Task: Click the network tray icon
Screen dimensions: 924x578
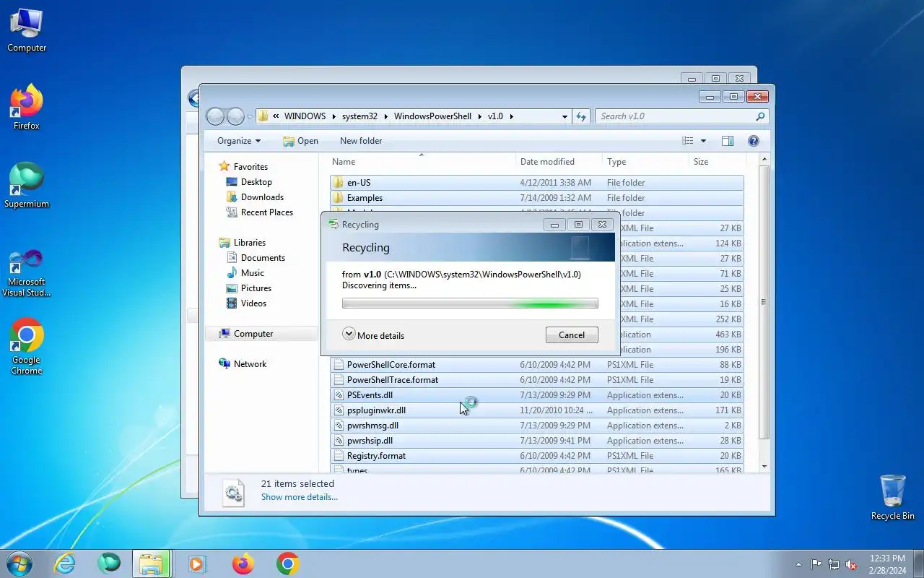Action: (834, 564)
